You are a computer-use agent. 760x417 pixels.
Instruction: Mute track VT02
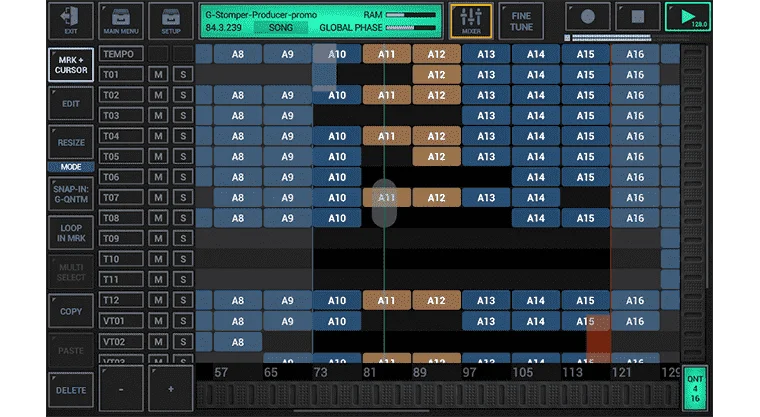(x=158, y=341)
